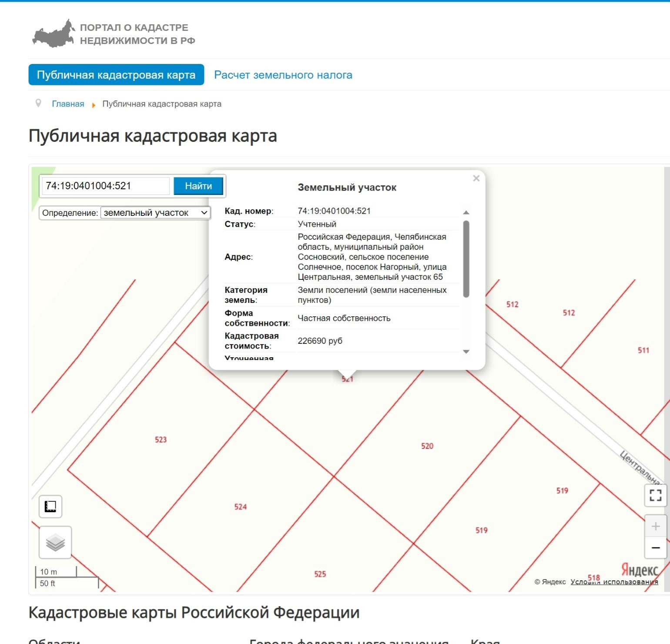Screen dimensions: 670x644
Task: Close the land parcel info popup
Action: click(476, 178)
